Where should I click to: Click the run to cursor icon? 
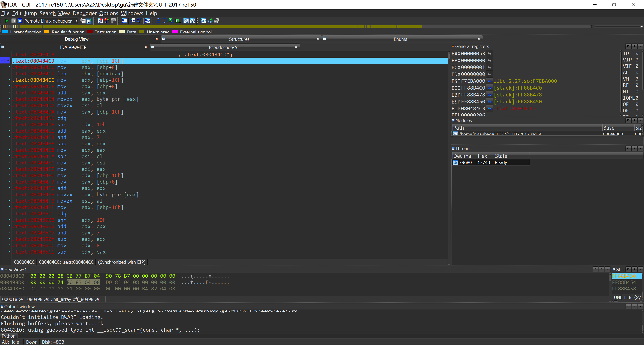coord(178,21)
